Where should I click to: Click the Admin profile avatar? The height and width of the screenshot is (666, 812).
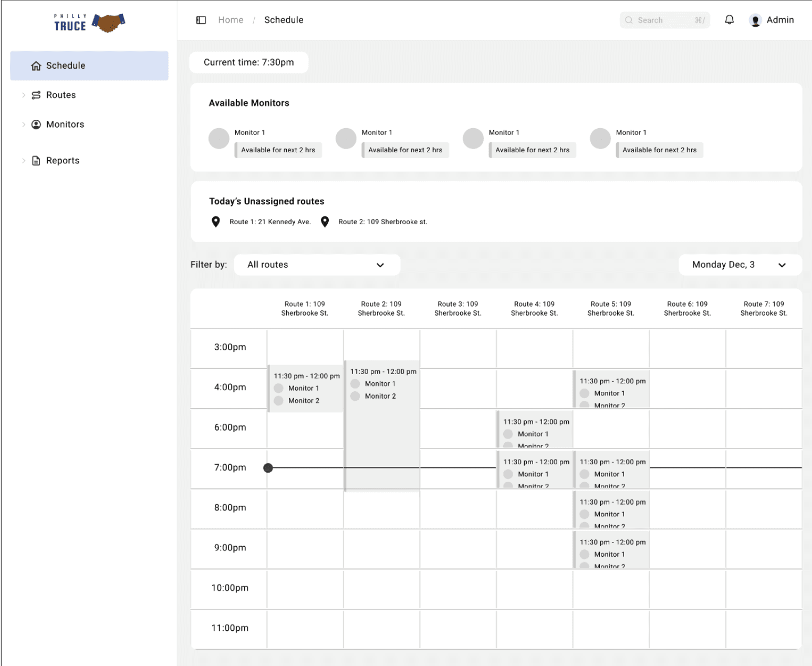point(755,20)
